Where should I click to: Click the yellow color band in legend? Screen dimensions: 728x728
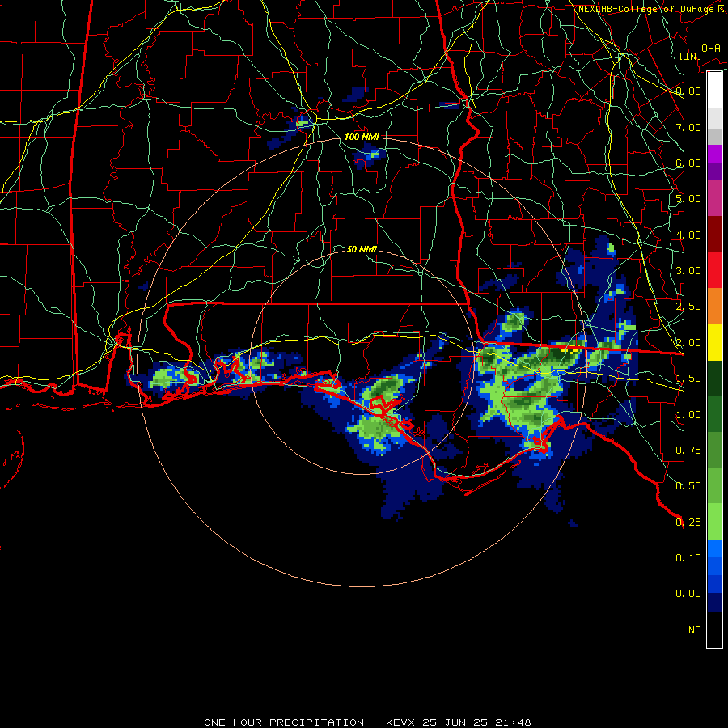714,342
